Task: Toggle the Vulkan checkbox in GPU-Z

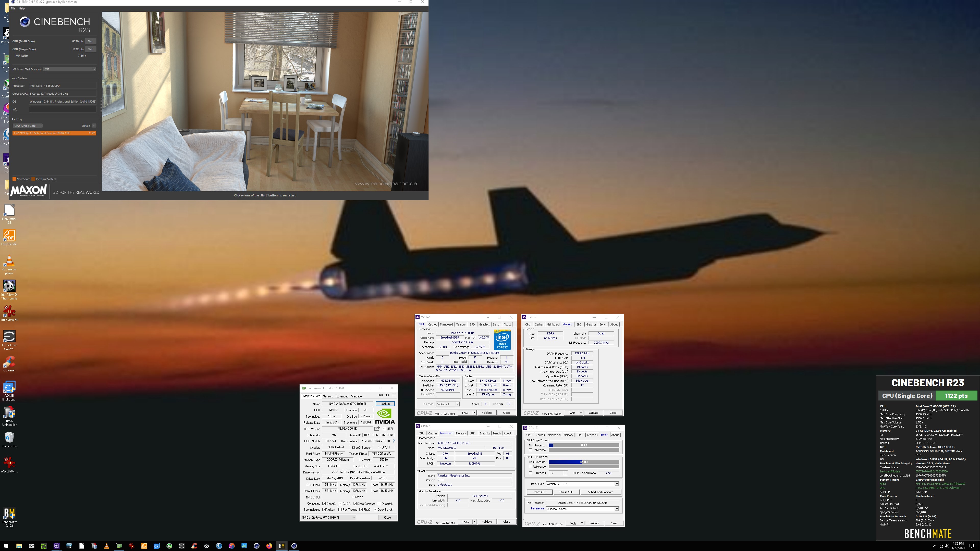Action: (x=324, y=510)
